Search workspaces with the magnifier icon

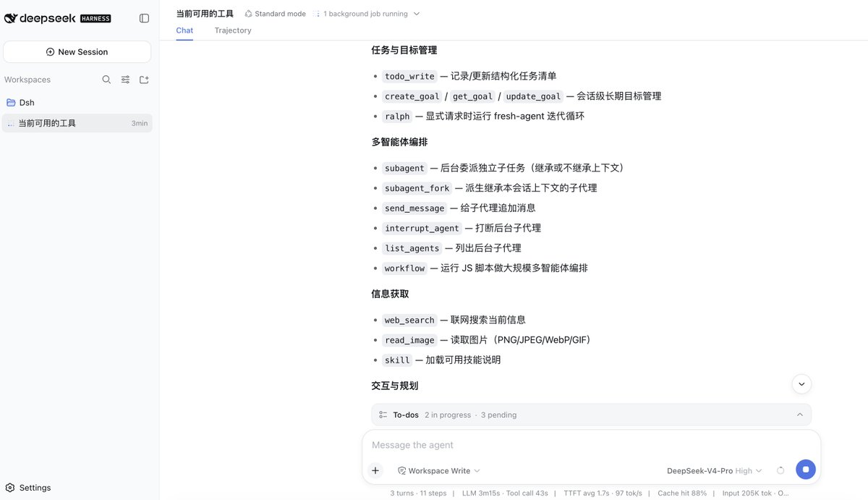[x=106, y=80]
